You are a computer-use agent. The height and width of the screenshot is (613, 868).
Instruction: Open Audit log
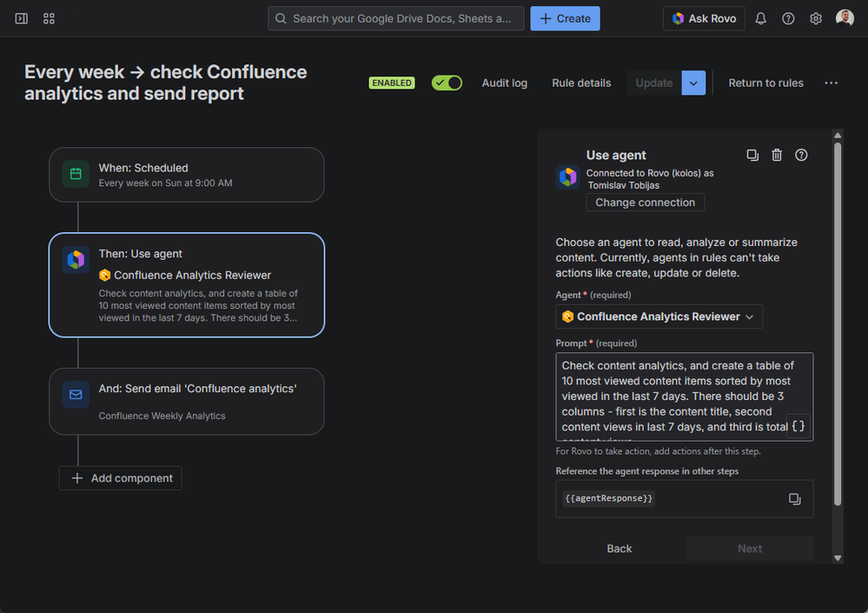coord(504,83)
